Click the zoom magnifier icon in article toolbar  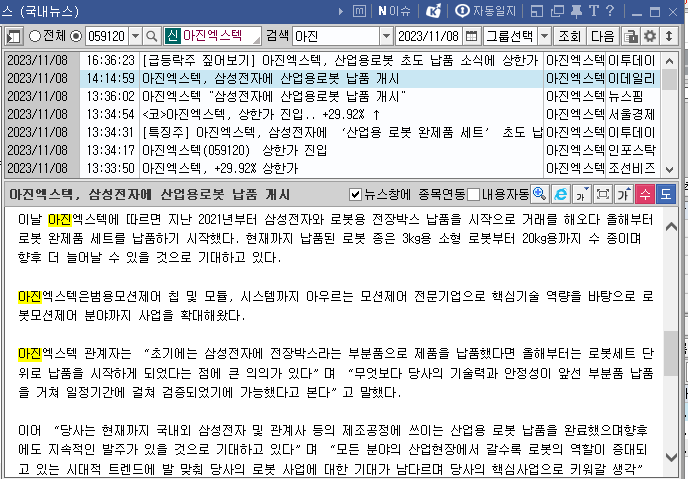(539, 194)
